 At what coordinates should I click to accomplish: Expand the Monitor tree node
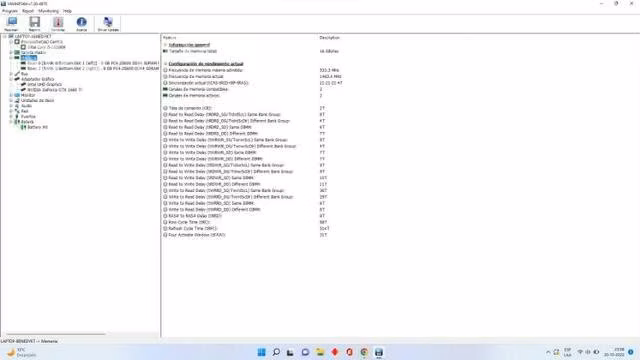tap(11, 95)
